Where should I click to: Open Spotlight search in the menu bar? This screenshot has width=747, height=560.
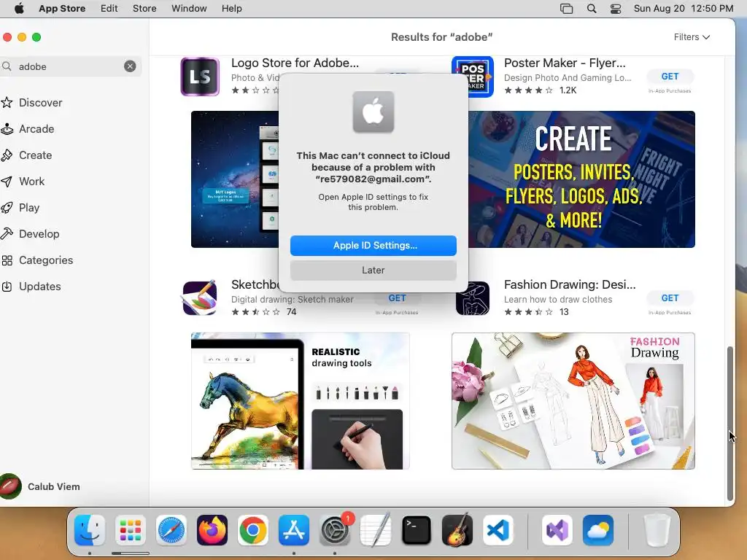coord(591,9)
